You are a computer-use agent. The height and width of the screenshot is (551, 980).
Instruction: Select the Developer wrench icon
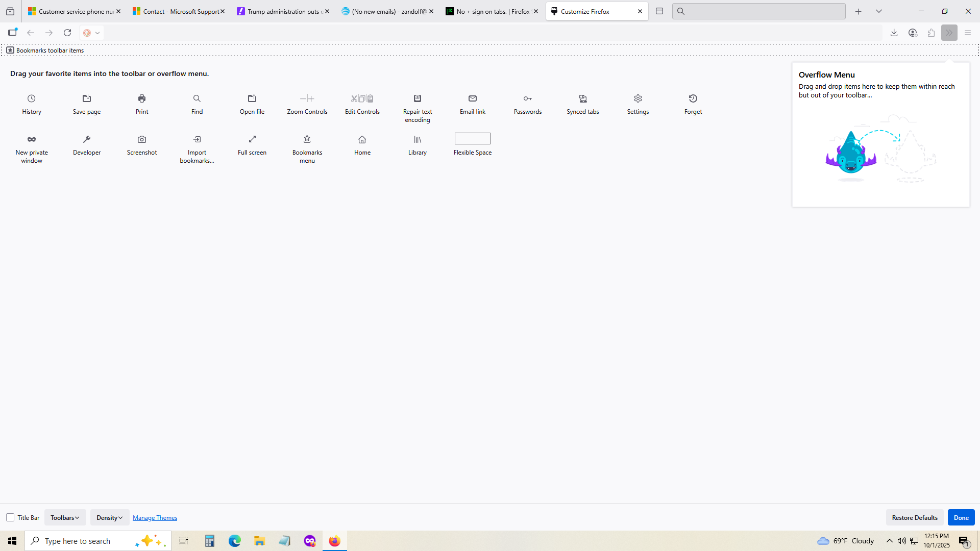pos(87,139)
